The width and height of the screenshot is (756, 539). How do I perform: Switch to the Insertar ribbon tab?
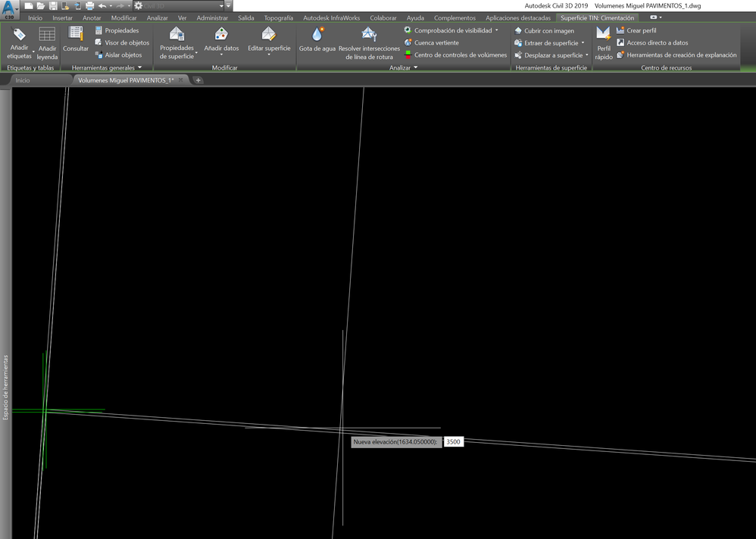tap(63, 18)
